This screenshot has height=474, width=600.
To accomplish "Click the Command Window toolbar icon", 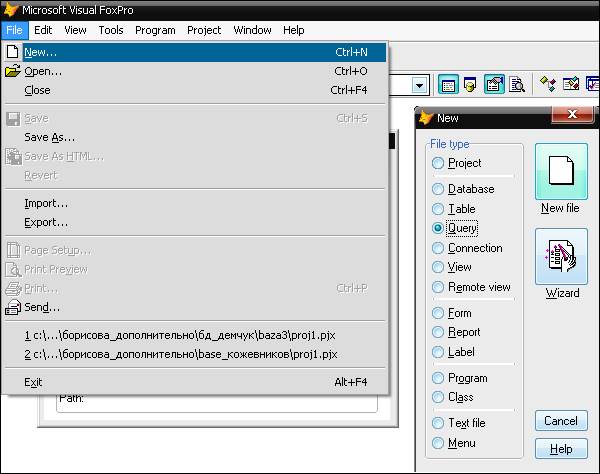I will pos(448,85).
